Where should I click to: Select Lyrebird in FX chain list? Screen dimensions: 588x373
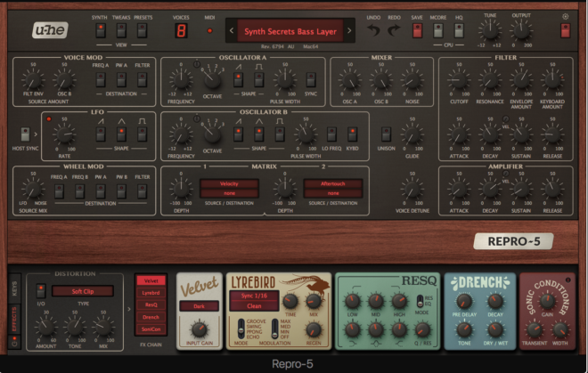pyautogui.click(x=151, y=293)
